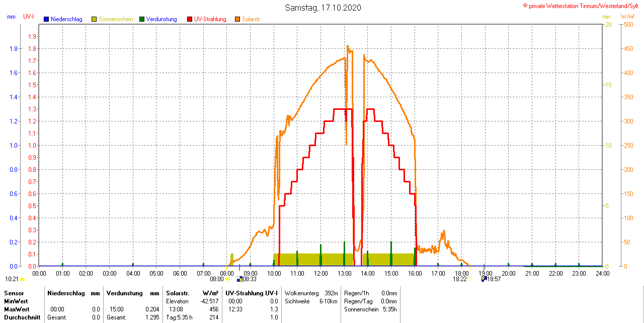The width and height of the screenshot is (644, 323).
Task: Click the Regen/1h value 0.0mm
Action: 389,293
